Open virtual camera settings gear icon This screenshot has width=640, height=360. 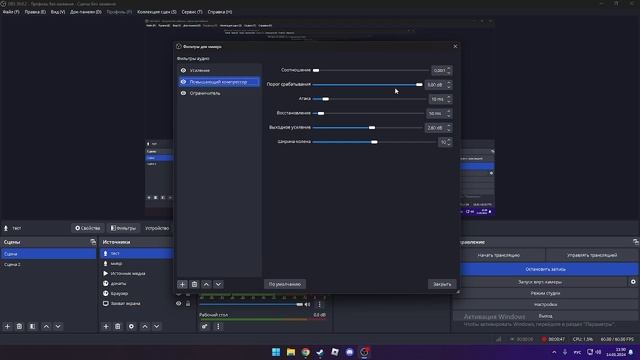click(633, 282)
